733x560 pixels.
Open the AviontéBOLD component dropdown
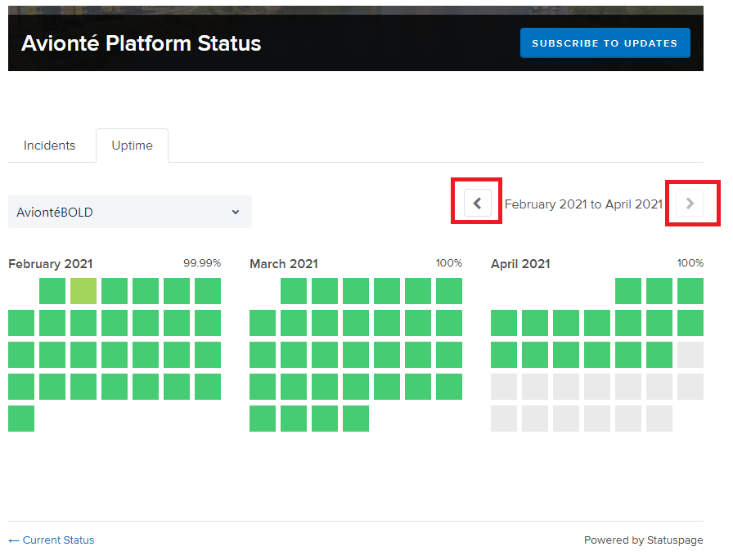[x=130, y=212]
